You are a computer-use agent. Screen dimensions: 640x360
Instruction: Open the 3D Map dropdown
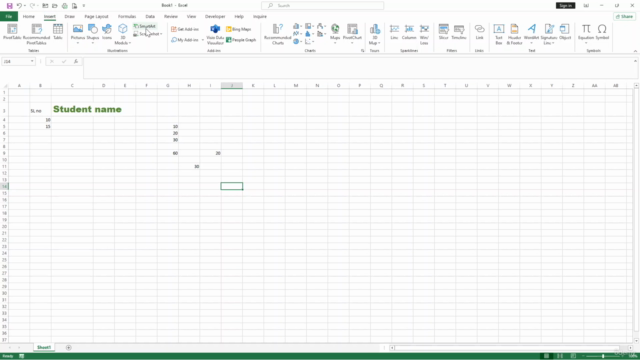click(x=379, y=43)
